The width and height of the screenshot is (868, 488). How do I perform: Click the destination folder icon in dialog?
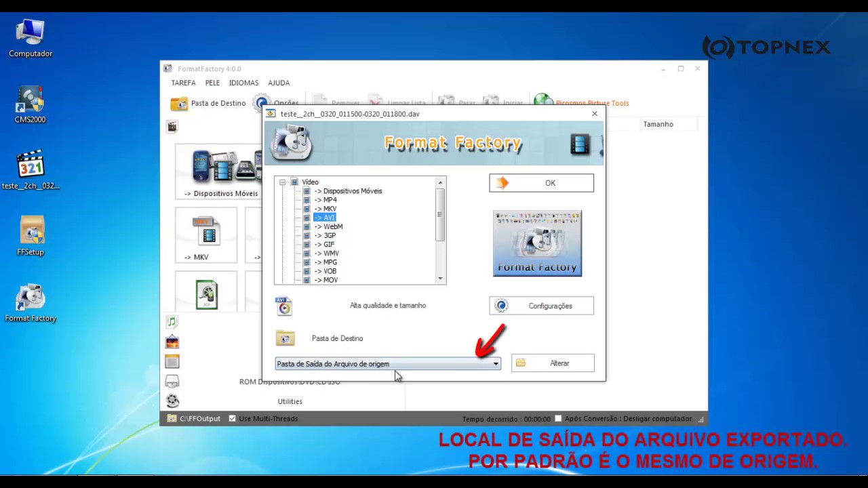(x=285, y=338)
